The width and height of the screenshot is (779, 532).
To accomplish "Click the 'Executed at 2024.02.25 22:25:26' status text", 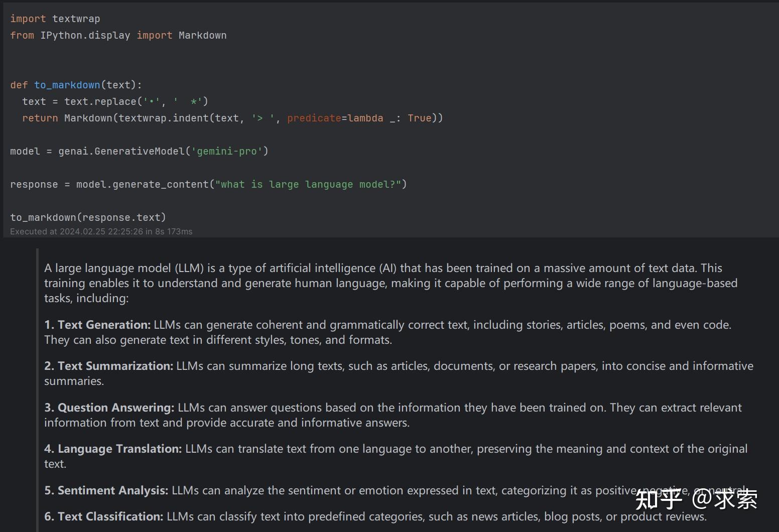I will (x=101, y=231).
